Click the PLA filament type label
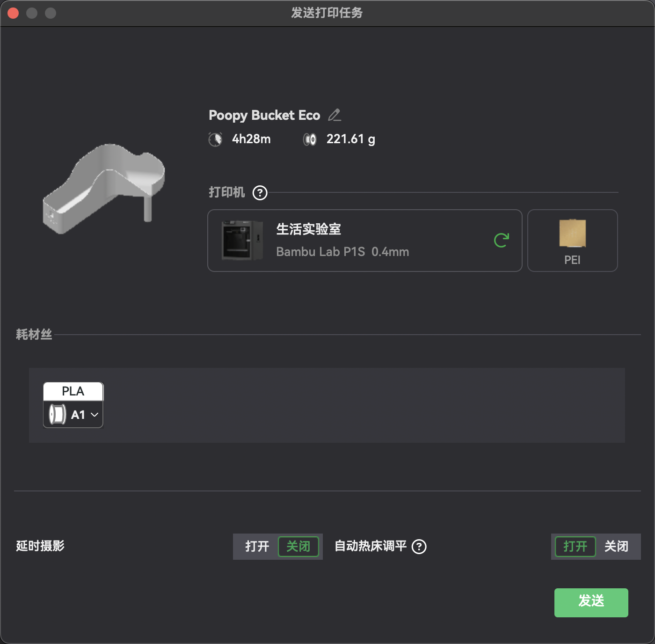This screenshot has width=655, height=644. [73, 391]
